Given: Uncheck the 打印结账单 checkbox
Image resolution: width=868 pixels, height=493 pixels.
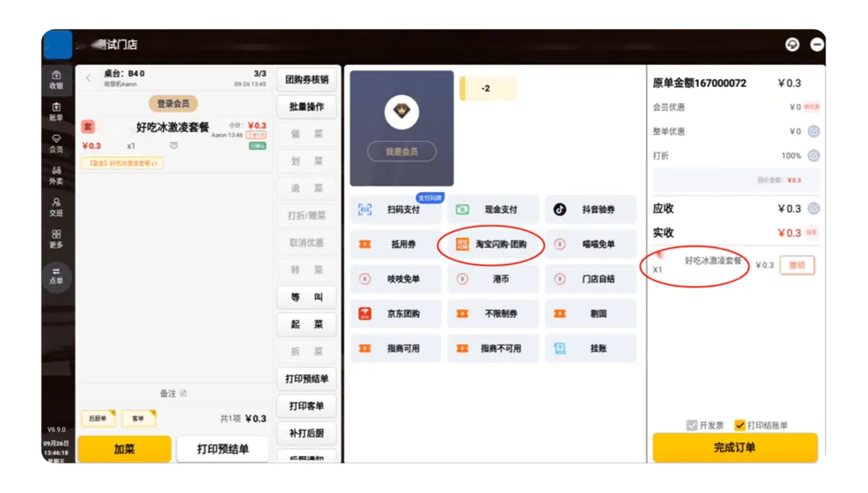Looking at the screenshot, I should 740,426.
